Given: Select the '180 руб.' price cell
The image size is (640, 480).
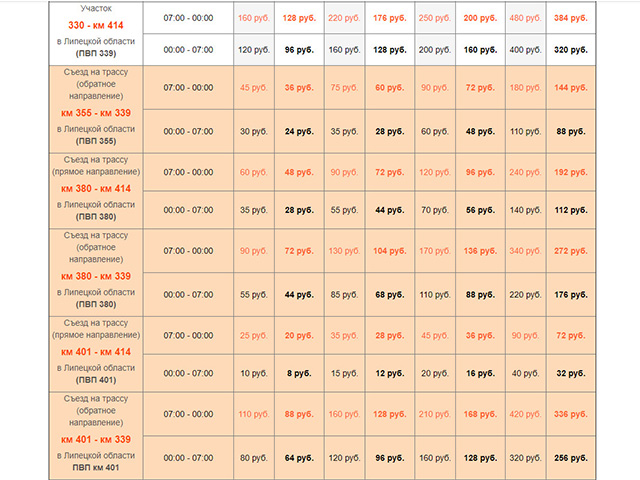Looking at the screenshot, I should 525,88.
